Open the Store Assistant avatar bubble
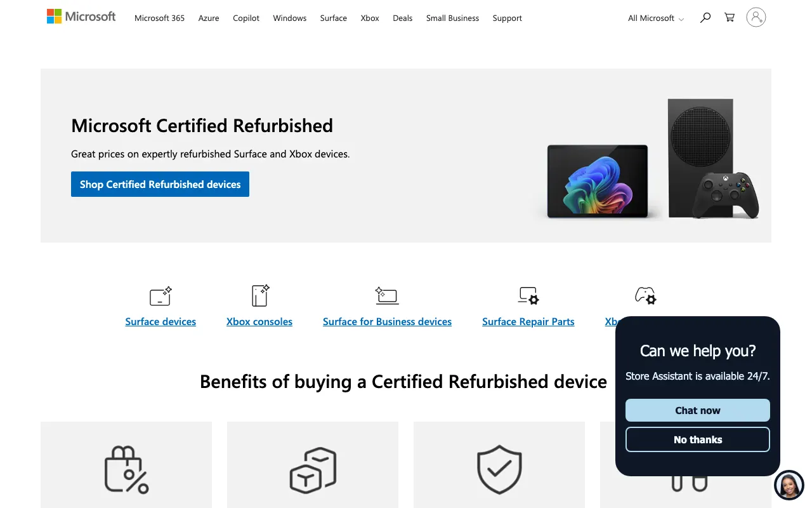Image resolution: width=812 pixels, height=508 pixels. coord(789,486)
